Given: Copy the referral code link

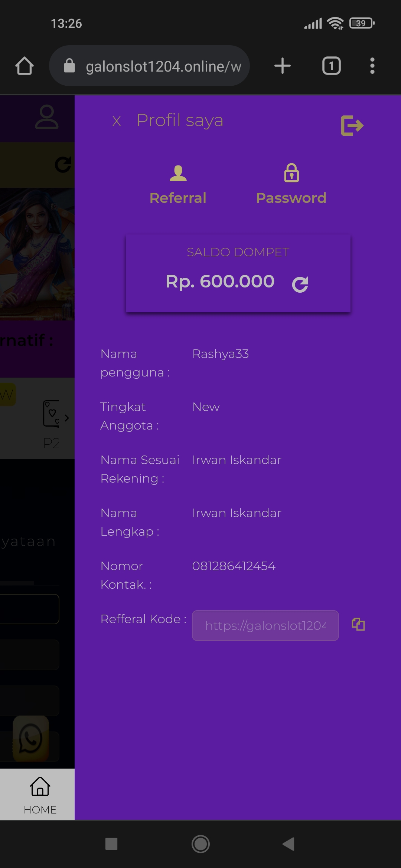Looking at the screenshot, I should (x=358, y=624).
